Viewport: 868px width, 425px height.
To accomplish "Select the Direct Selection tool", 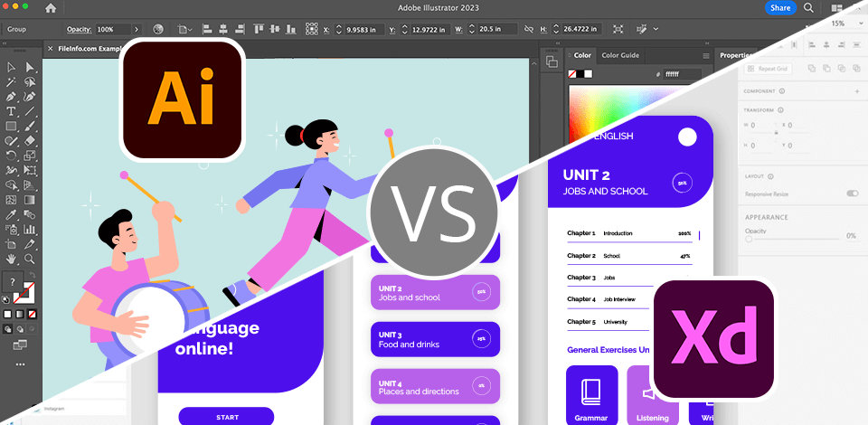I will coord(30,68).
